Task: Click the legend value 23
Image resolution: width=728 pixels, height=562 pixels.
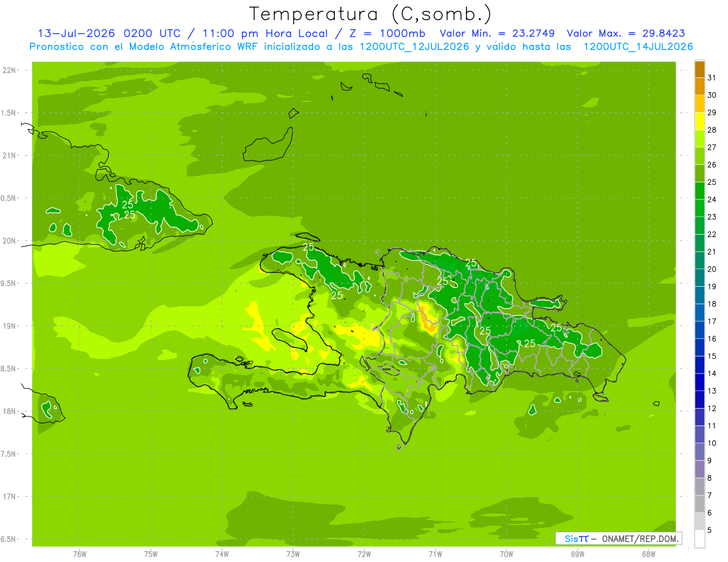Action: 712,217
